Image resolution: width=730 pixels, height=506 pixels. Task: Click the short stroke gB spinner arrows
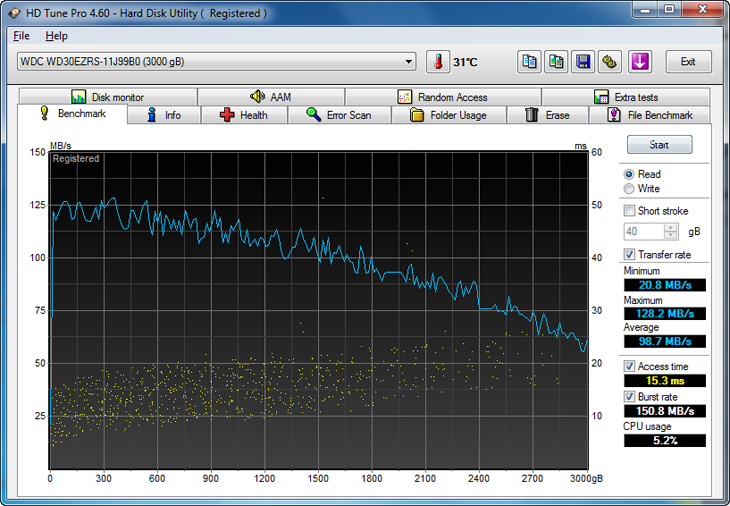click(x=671, y=231)
